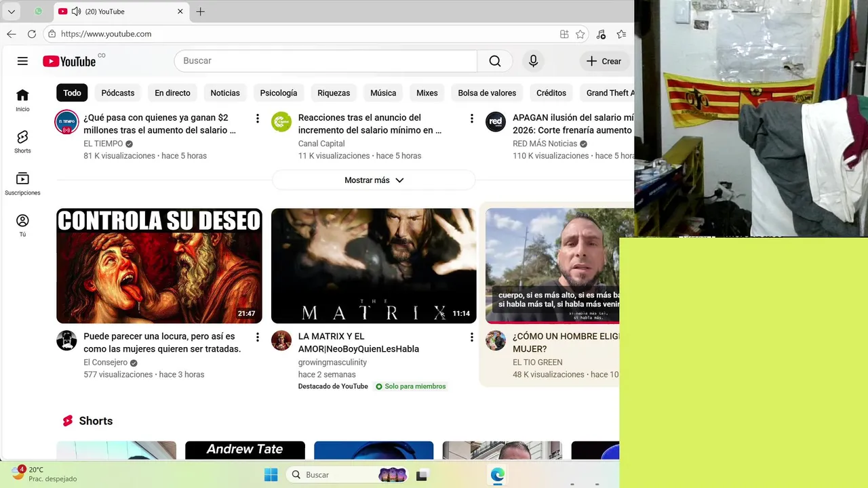Click the YouTube logo

click(69, 61)
